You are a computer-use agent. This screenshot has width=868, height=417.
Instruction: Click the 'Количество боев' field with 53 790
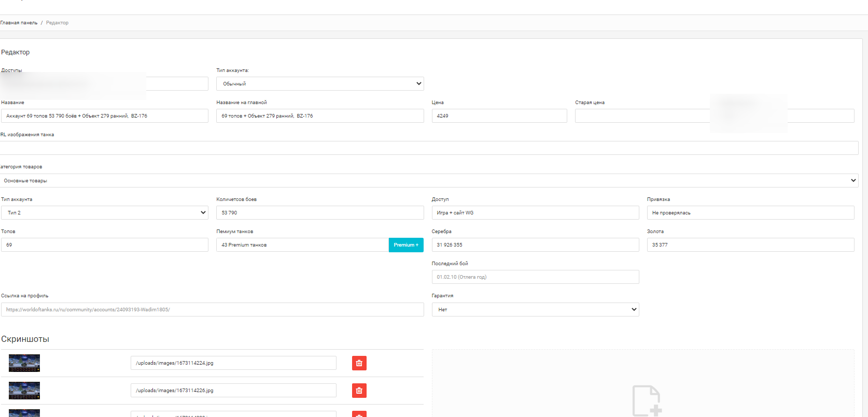(x=319, y=213)
